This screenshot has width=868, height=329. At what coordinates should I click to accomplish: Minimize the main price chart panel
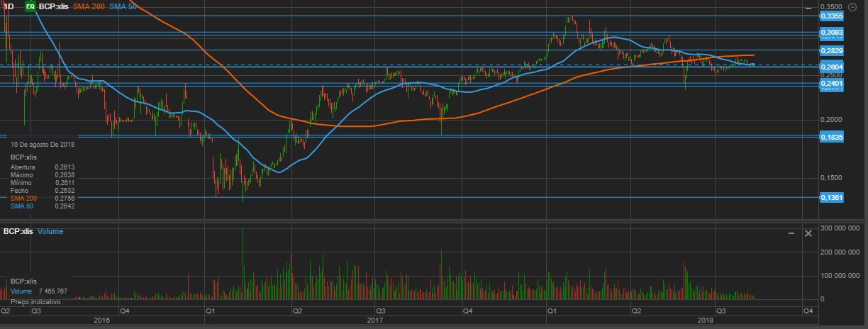(810, 7)
